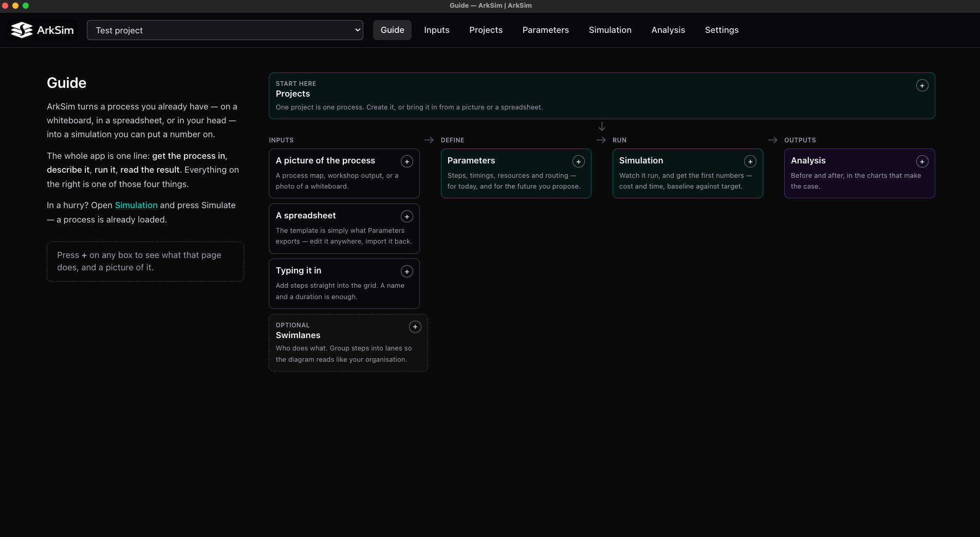This screenshot has width=980, height=537.
Task: Click the 'RUN' column label
Action: (619, 140)
